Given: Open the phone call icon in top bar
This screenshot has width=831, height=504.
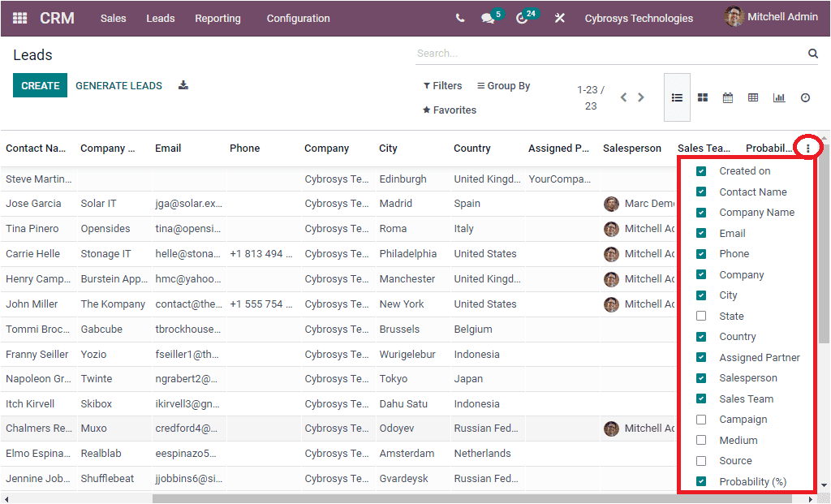Looking at the screenshot, I should point(459,16).
